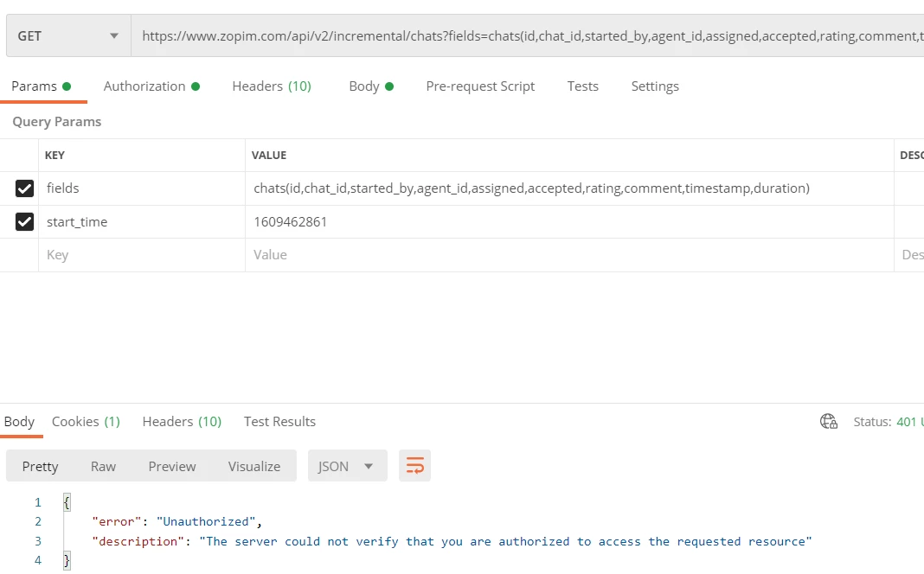Click the Query Params heading
This screenshot has width=924, height=574.
(56, 122)
